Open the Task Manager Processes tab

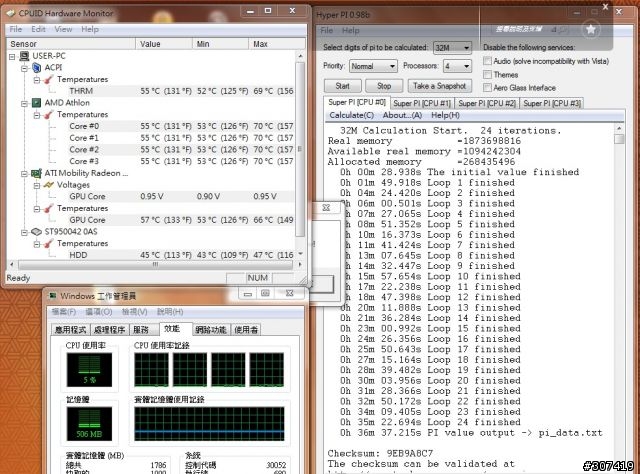coord(109,329)
